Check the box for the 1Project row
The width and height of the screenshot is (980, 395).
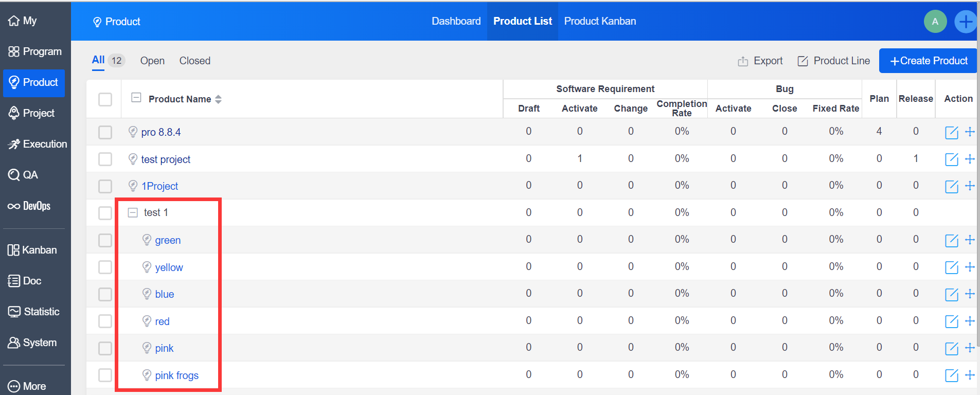[105, 186]
